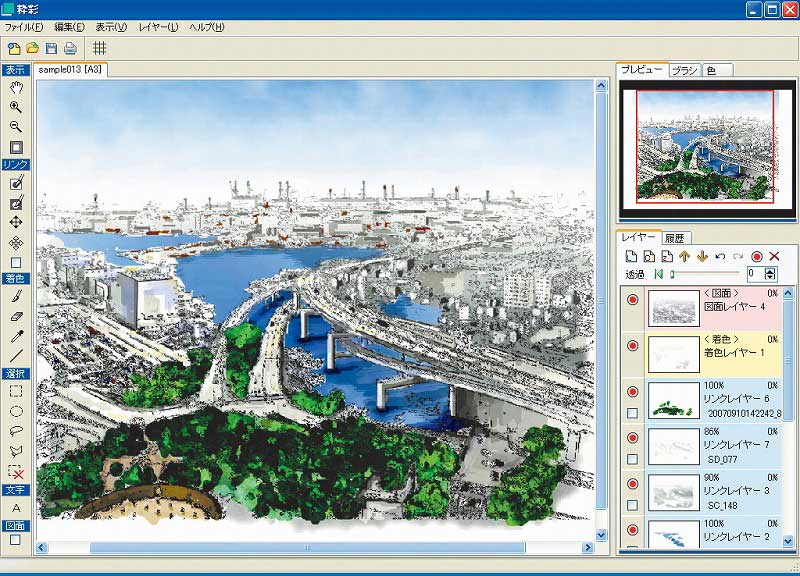This screenshot has height=576, width=800.
Task: Toggle visibility of 着色レイヤー 1
Action: pos(632,346)
